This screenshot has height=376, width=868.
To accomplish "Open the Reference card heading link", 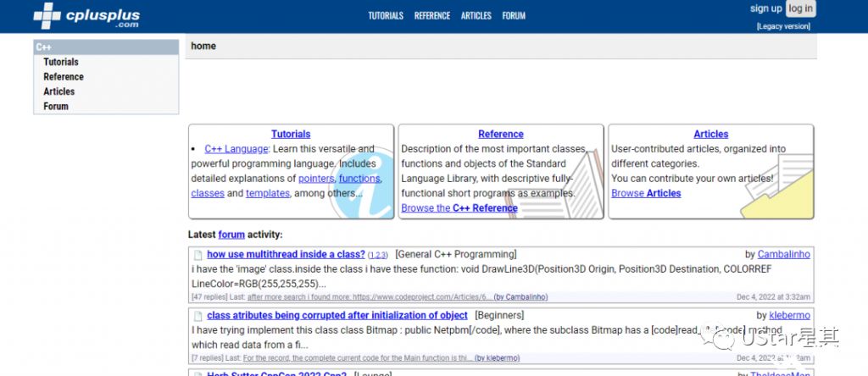I will (500, 134).
